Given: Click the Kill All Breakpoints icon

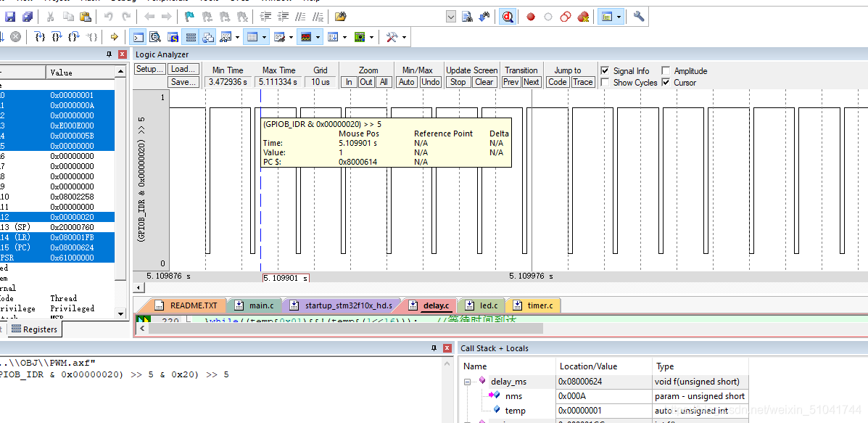Looking at the screenshot, I should [583, 17].
